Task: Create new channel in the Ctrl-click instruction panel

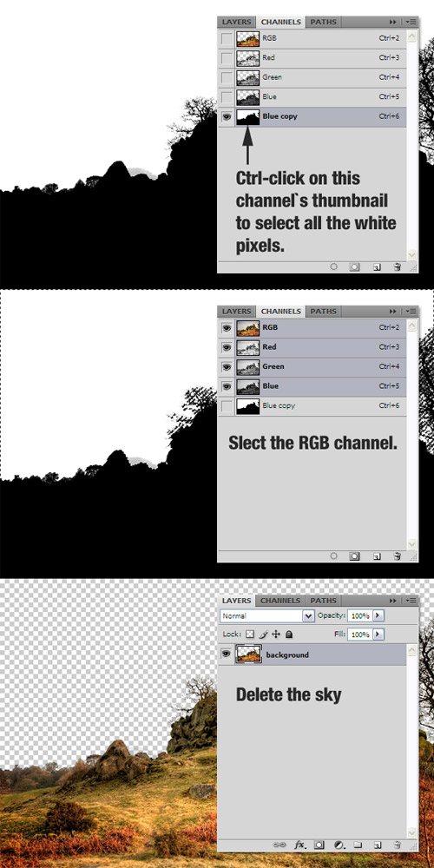Action: coord(377,266)
